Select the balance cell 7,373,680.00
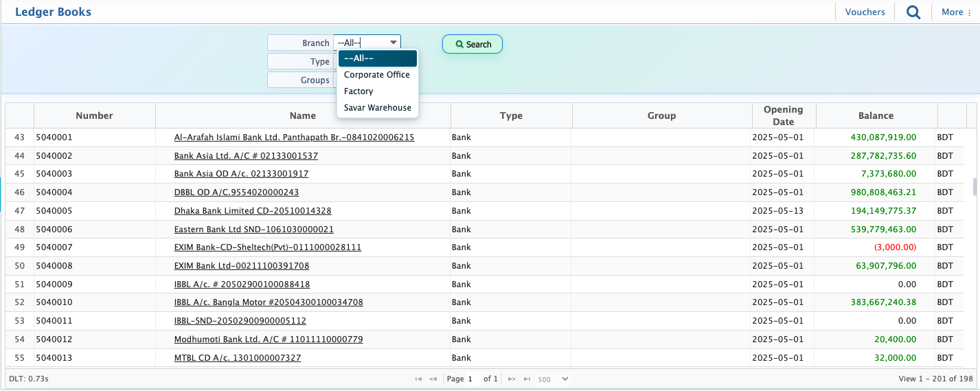 coord(876,174)
